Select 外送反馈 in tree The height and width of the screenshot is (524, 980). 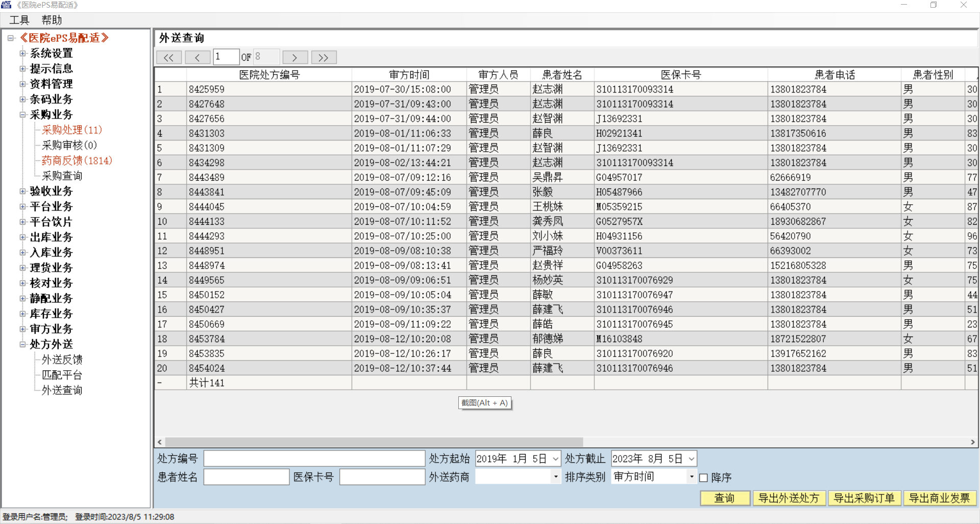(62, 360)
